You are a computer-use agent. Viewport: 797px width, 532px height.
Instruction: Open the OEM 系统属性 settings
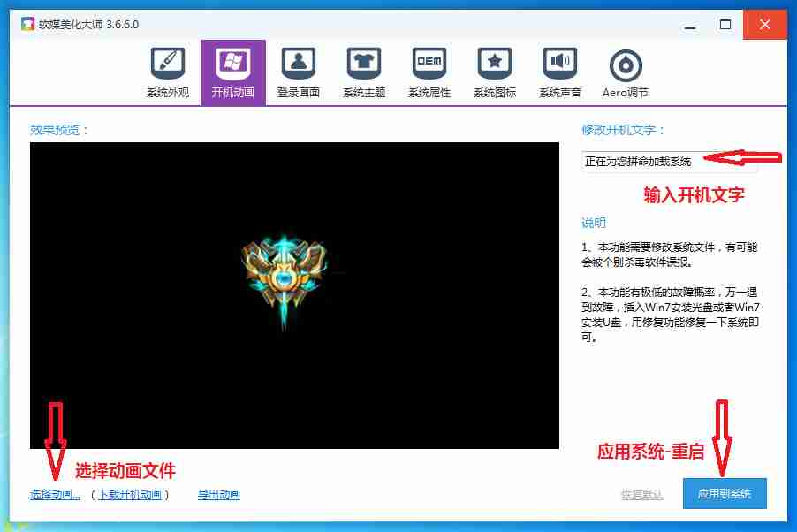click(x=429, y=71)
